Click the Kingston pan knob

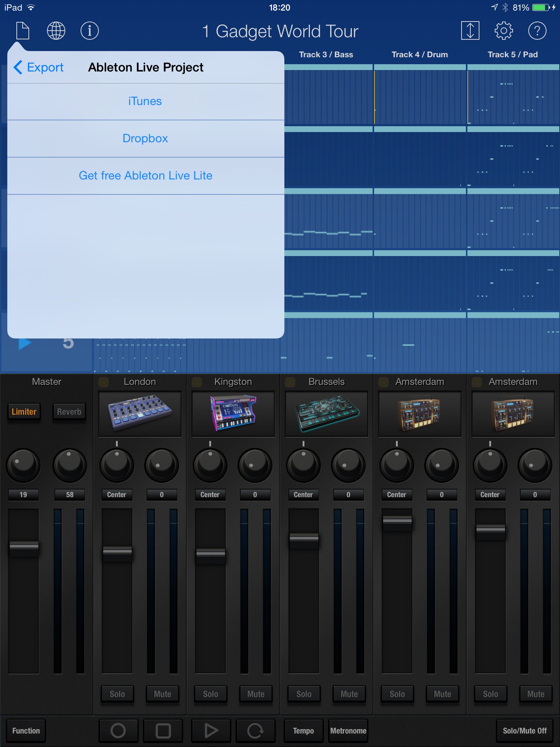(210, 465)
